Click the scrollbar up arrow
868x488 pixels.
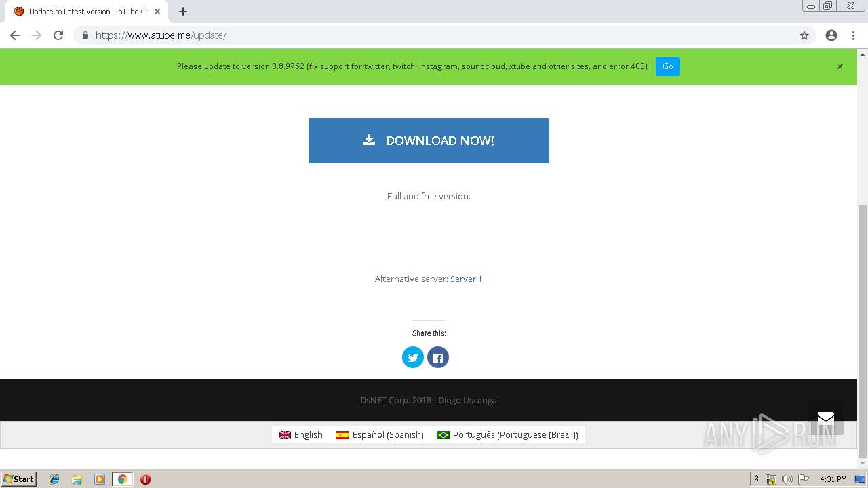[x=863, y=54]
